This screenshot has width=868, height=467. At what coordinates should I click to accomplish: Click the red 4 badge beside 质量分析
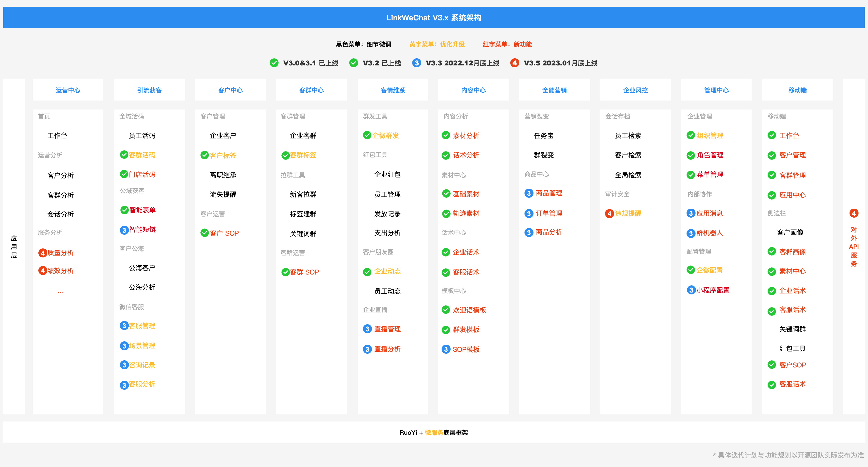tap(42, 253)
